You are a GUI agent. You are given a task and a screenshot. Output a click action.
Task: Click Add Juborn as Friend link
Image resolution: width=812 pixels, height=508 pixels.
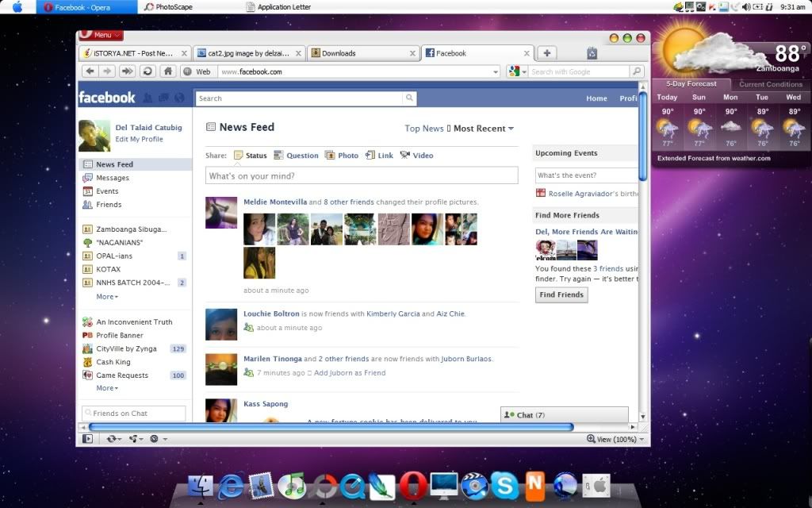click(350, 373)
